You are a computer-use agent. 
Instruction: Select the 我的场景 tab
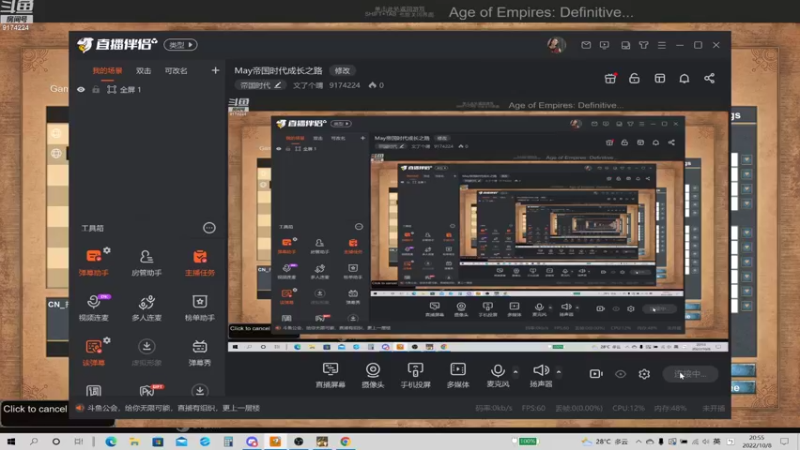coord(107,71)
